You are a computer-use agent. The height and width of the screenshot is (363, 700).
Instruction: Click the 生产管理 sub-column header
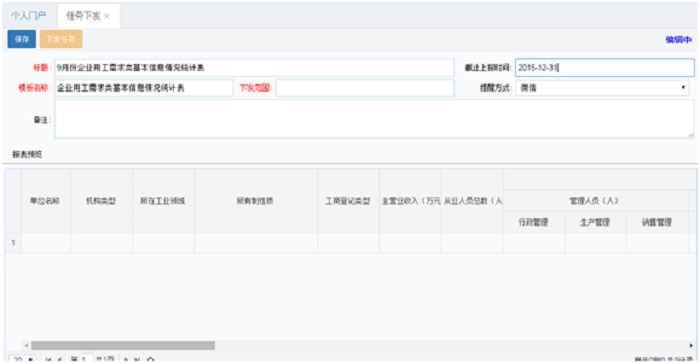(x=596, y=222)
